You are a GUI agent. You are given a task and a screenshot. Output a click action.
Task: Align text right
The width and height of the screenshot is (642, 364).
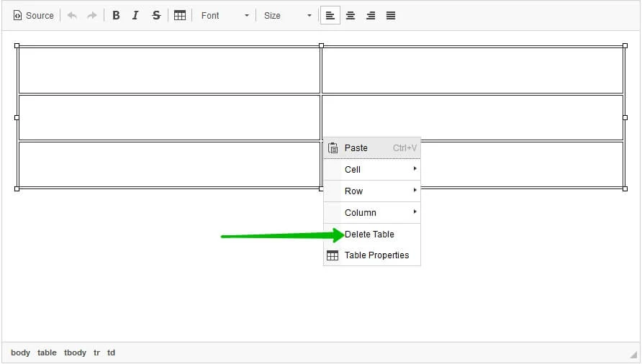tap(371, 16)
